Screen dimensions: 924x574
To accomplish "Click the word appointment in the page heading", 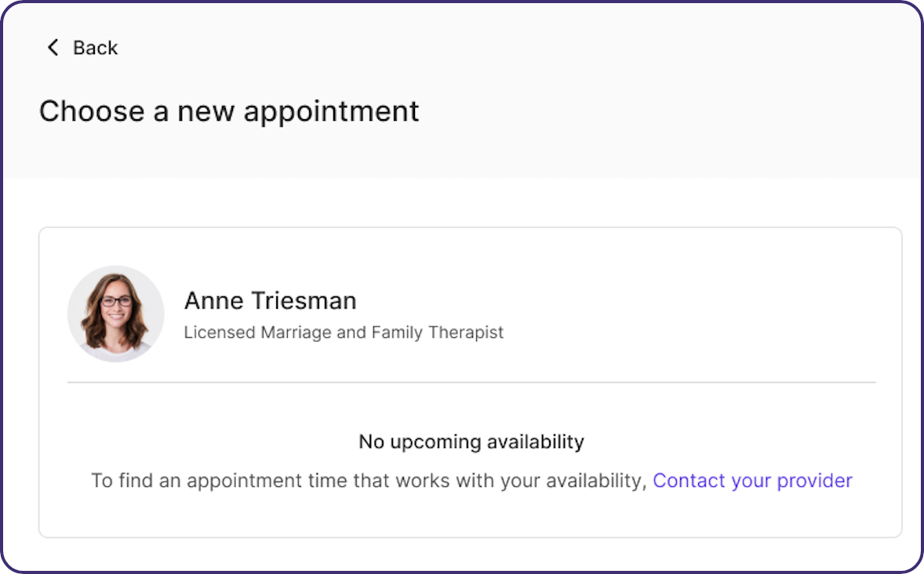I will tap(331, 113).
